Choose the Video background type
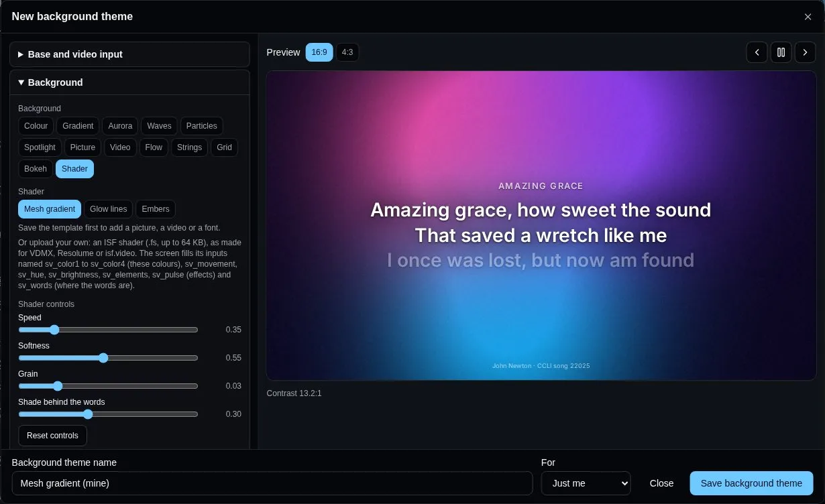This screenshot has width=825, height=504. point(120,147)
